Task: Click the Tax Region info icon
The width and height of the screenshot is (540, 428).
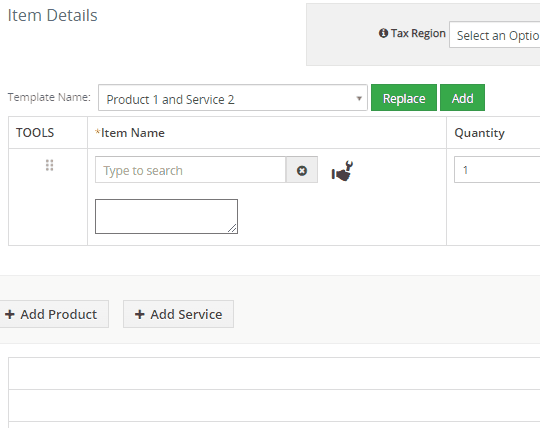Action: click(383, 33)
